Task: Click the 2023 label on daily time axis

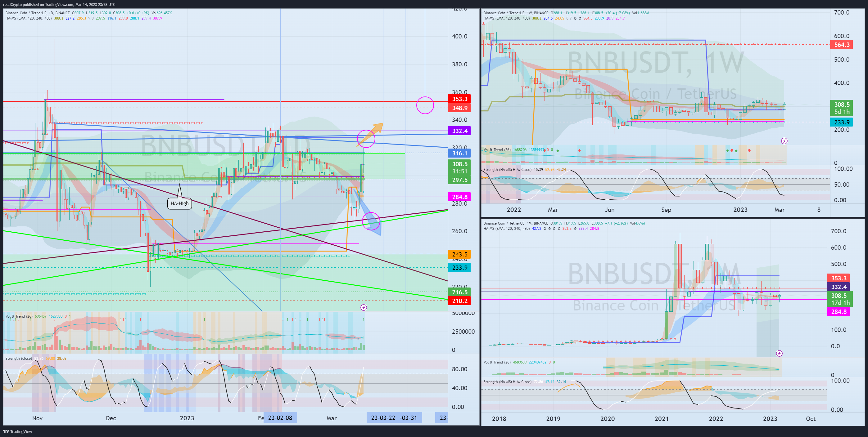Action: tap(187, 418)
